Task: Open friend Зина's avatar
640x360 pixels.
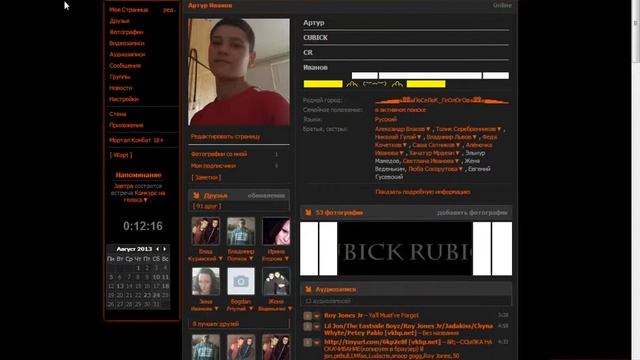Action: 206,281
